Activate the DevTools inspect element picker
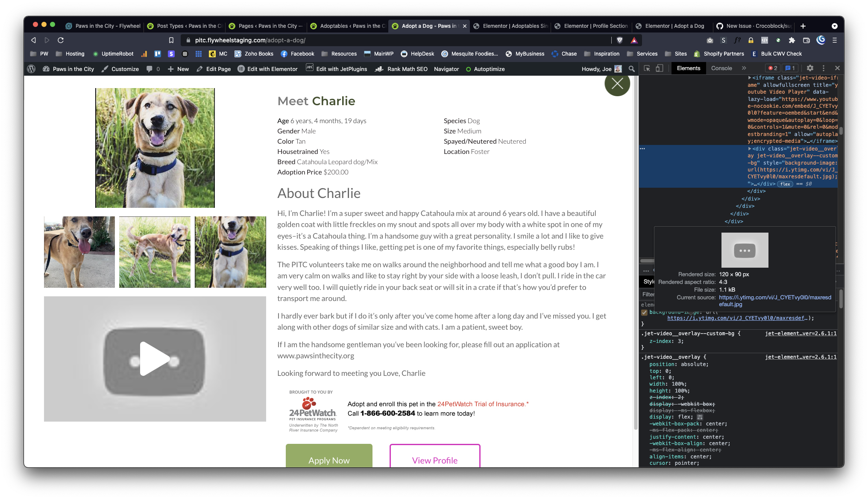Image resolution: width=868 pixels, height=499 pixels. click(647, 68)
